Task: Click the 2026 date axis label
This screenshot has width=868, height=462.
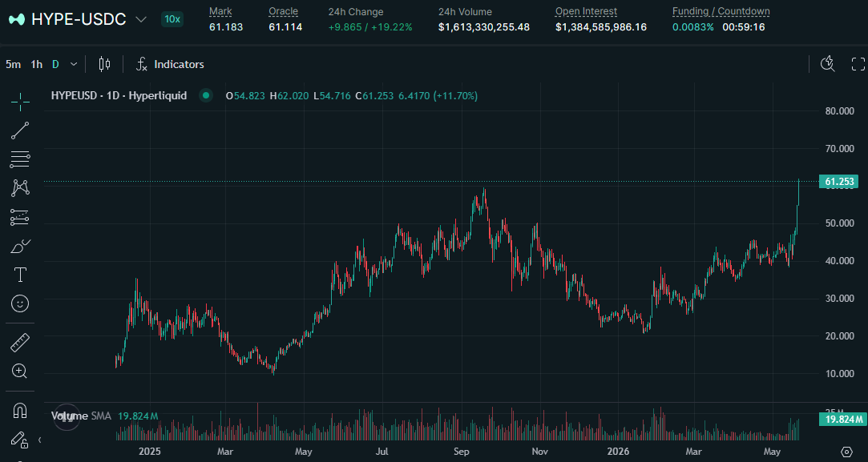Action: pyautogui.click(x=618, y=452)
